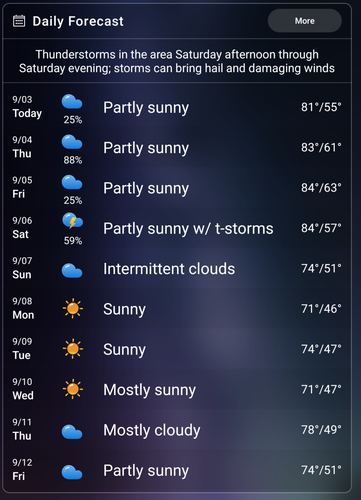Click the Daily Forecast heading

point(78,21)
